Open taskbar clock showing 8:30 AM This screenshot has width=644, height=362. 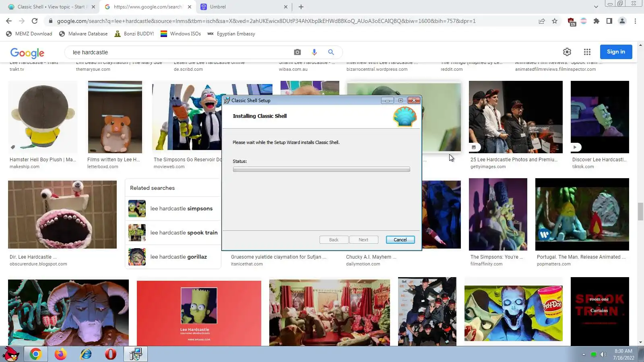623,354
